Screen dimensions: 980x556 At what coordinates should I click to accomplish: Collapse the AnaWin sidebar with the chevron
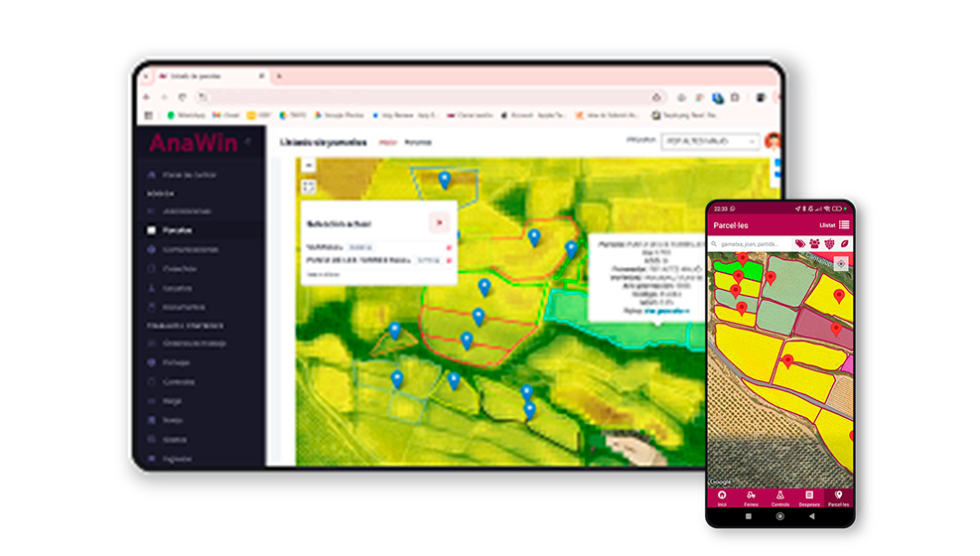click(x=248, y=142)
